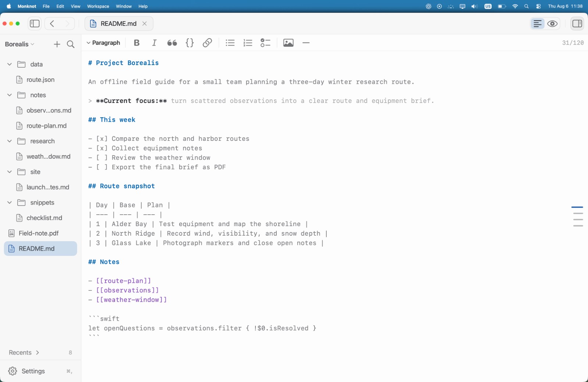Open the Help menu
The image size is (588, 382).
tap(143, 6)
